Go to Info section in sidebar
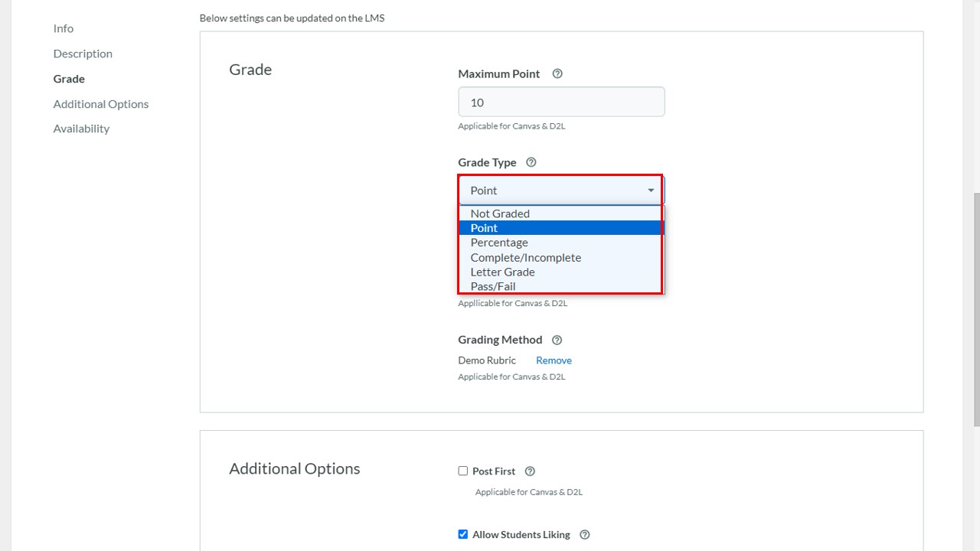 [x=64, y=28]
